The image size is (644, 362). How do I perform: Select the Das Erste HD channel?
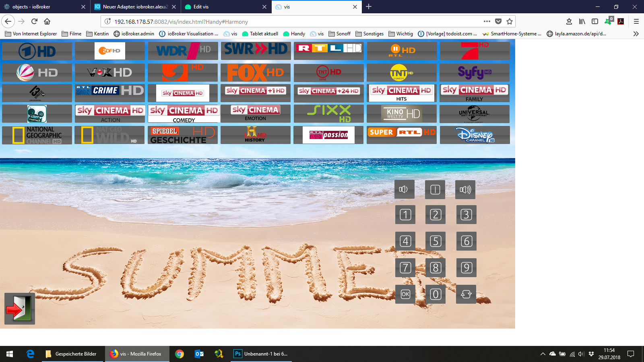point(37,51)
